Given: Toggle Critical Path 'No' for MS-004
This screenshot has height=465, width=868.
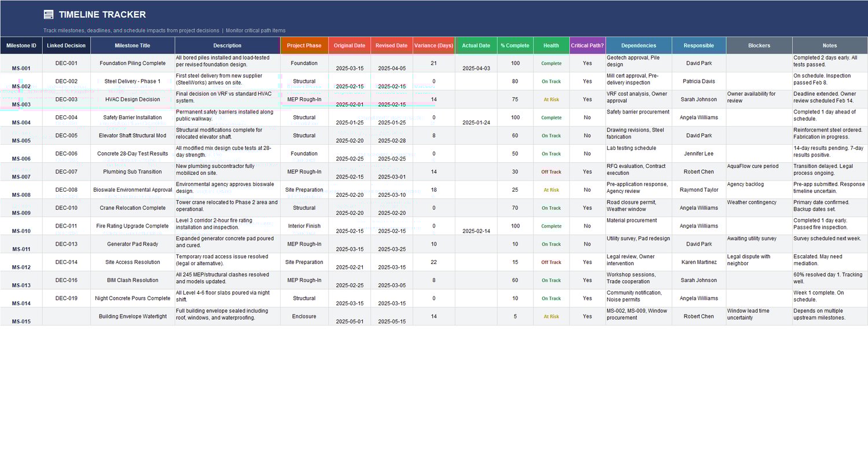Looking at the screenshot, I should [x=587, y=118].
